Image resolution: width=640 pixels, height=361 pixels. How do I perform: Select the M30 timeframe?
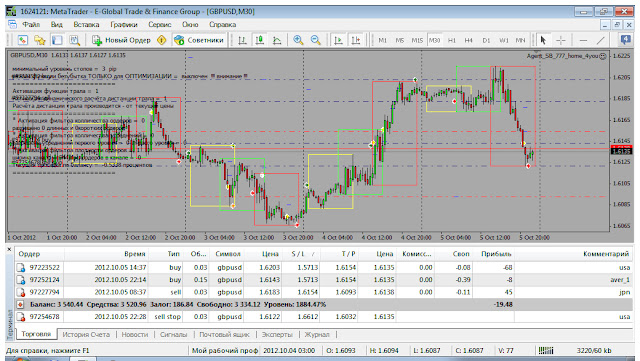click(x=434, y=40)
